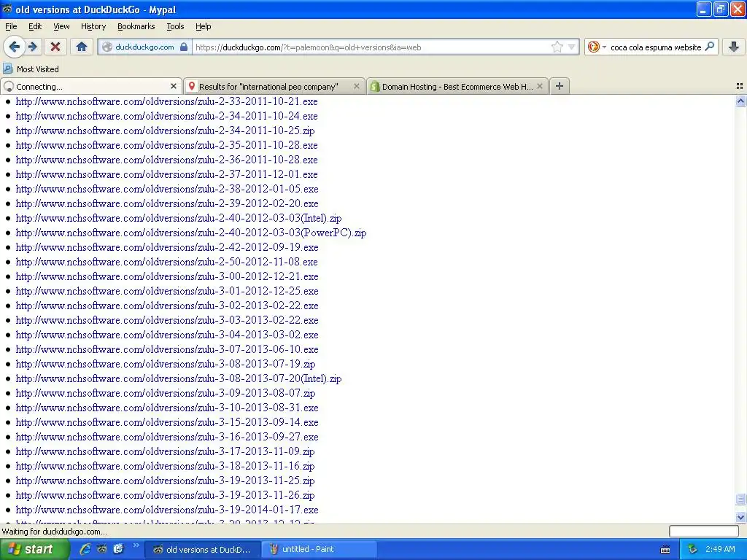The width and height of the screenshot is (747, 560).
Task: Open zulu-3-00-2012-12-21.exe link
Action: tap(167, 276)
